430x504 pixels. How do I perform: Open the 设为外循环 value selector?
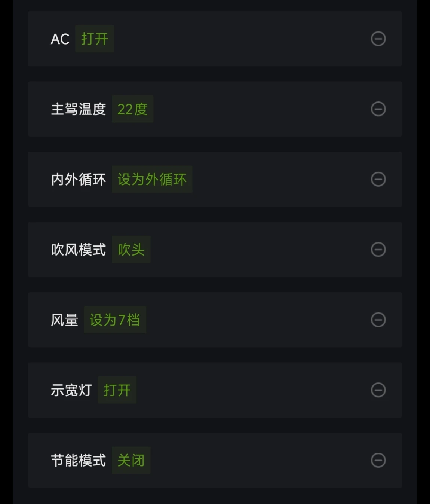click(152, 180)
